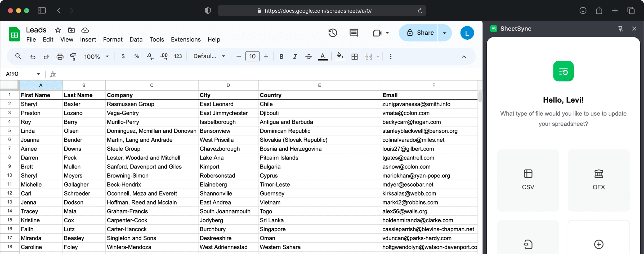Click the paint format roller icon
The width and height of the screenshot is (644, 254).
(73, 56)
